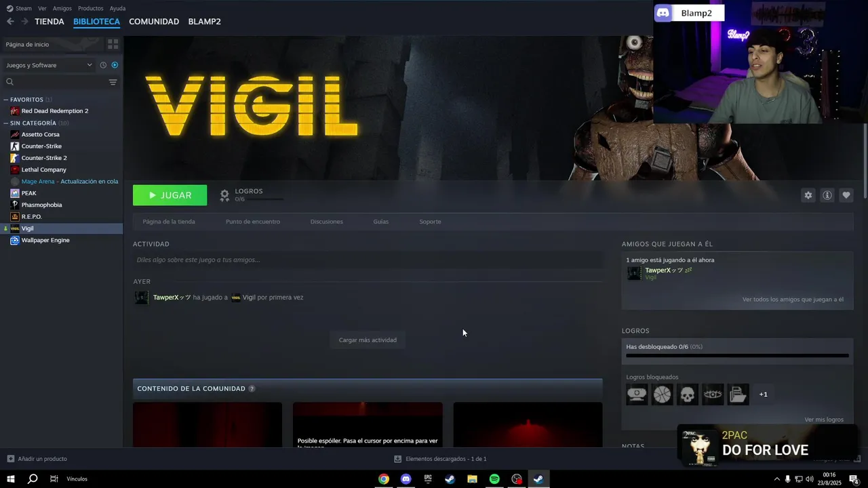
Task: Click Ver todos los amigos link
Action: tap(793, 299)
